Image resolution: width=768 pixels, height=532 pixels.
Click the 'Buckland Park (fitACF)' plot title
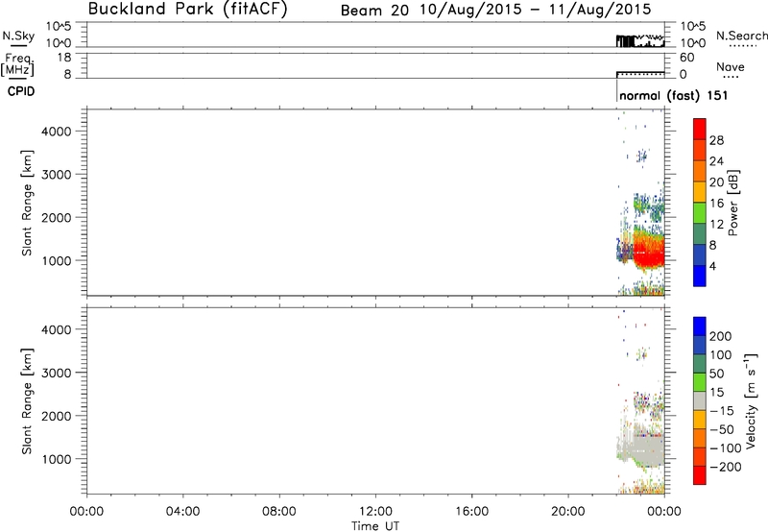click(x=187, y=9)
